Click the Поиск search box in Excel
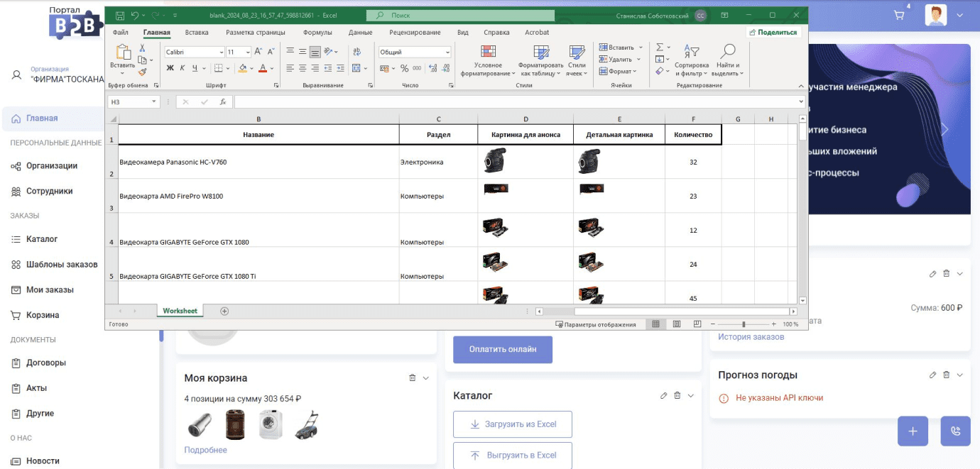Viewport: 980px width, 469px height. pos(460,15)
